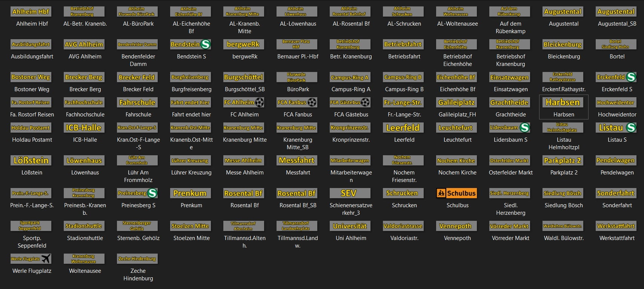Screen dimensions: 644x289
Task: Open the Uni Ahlheim Universität sign
Action: (350, 226)
